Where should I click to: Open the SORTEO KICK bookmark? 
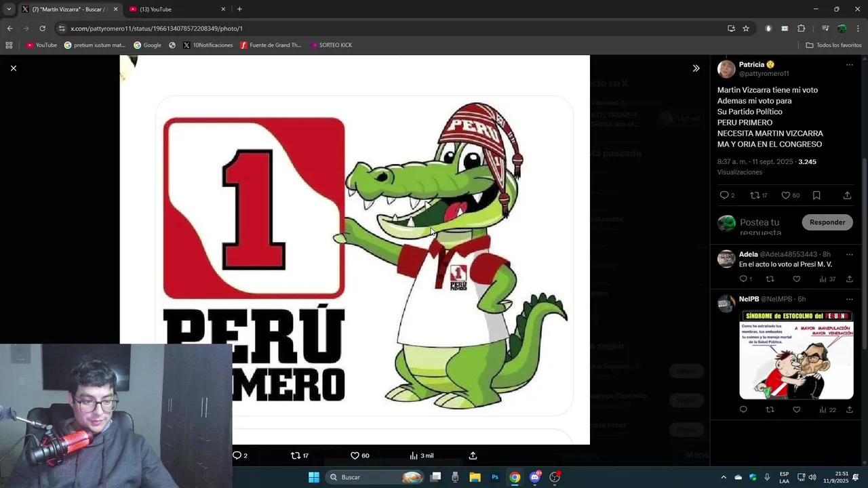(331, 45)
